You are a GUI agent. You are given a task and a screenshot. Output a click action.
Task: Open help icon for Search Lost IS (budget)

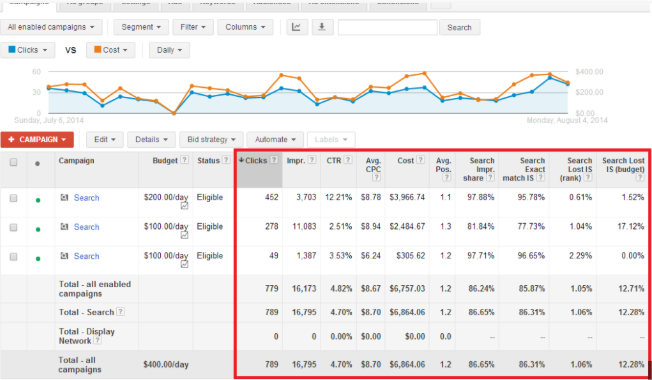pos(640,178)
